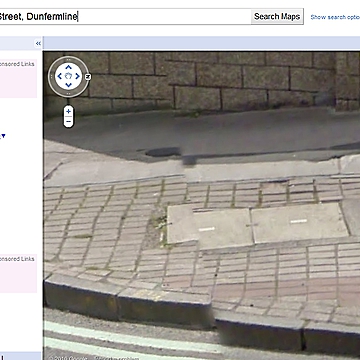This screenshot has width=360, height=360.
Task: Pan Street View up with top arrow
Action: pyautogui.click(x=68, y=67)
